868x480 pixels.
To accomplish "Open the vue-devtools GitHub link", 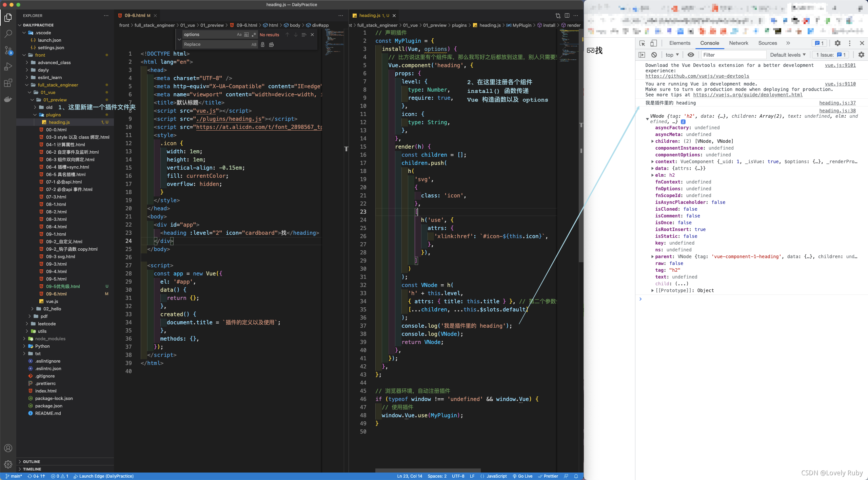I will pyautogui.click(x=697, y=76).
